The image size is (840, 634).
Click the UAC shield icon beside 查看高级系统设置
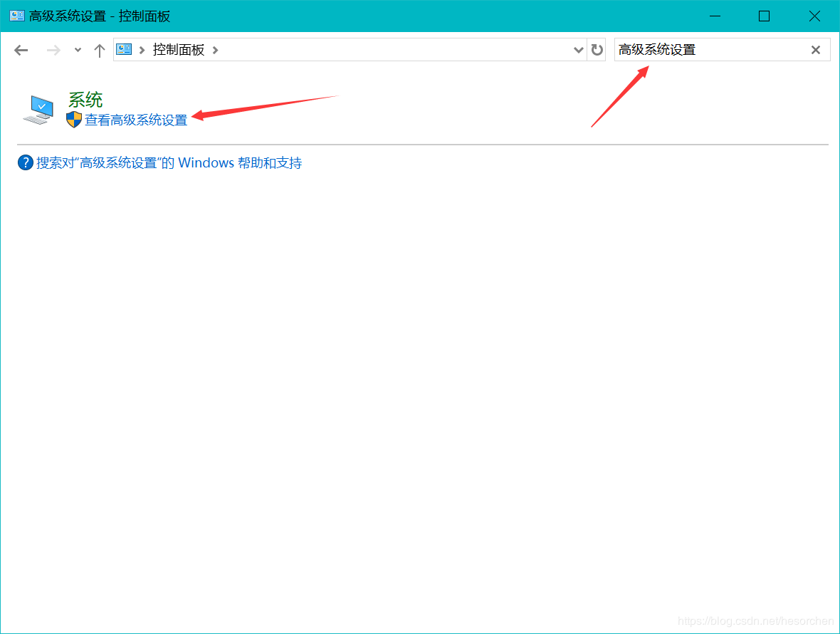(x=73, y=119)
